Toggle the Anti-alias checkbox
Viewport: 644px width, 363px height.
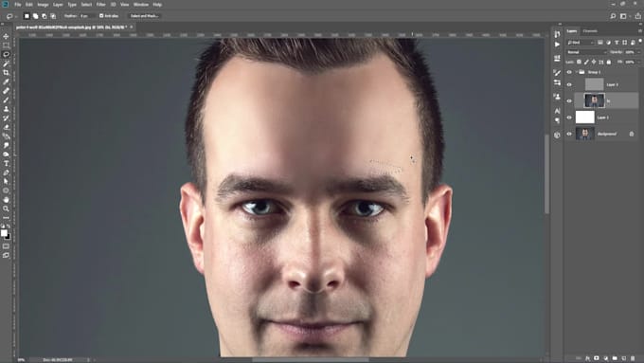pyautogui.click(x=101, y=16)
